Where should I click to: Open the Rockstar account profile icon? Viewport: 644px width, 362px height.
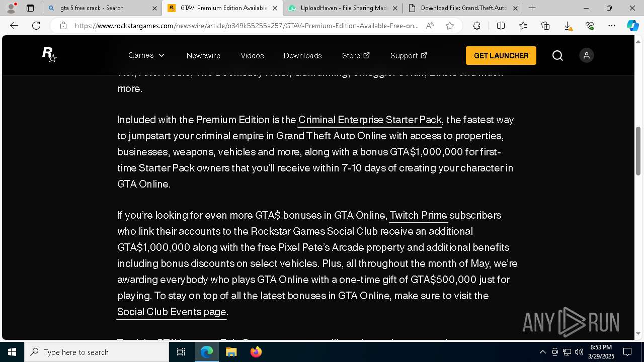[587, 55]
